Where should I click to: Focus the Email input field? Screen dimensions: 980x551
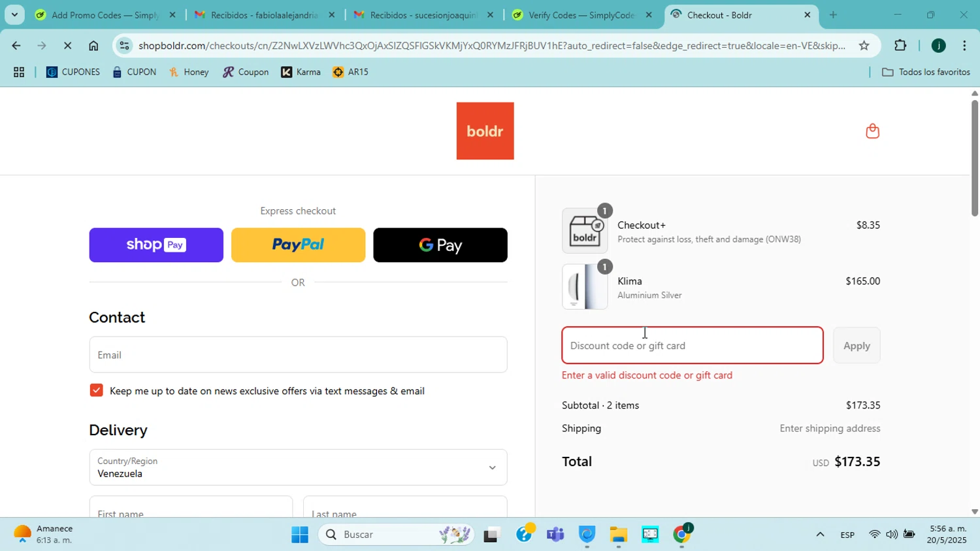tap(298, 355)
